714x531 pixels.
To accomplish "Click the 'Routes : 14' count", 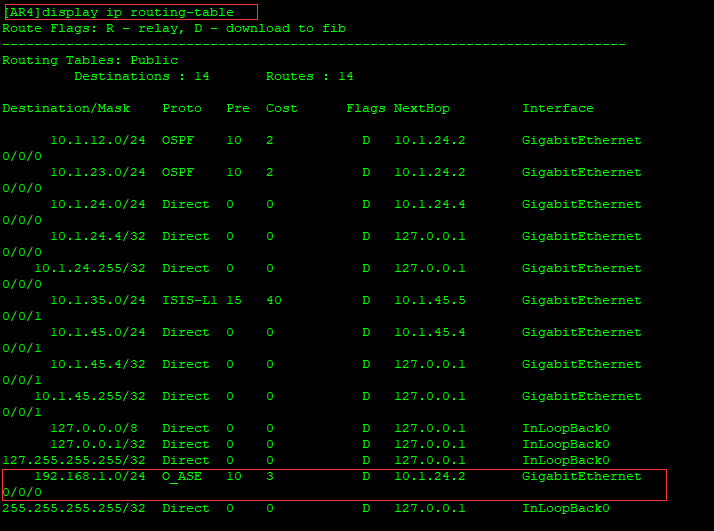I will (x=310, y=76).
